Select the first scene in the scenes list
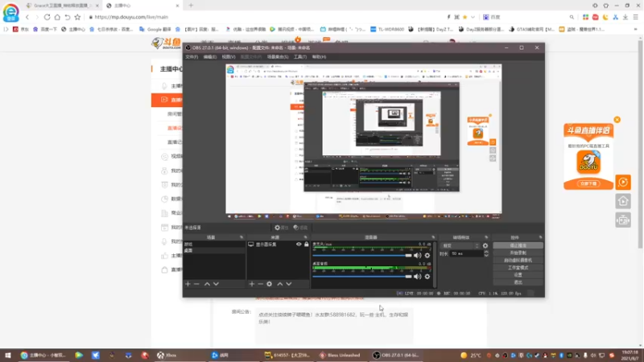Screen dimensions: 644x362 point(214,245)
